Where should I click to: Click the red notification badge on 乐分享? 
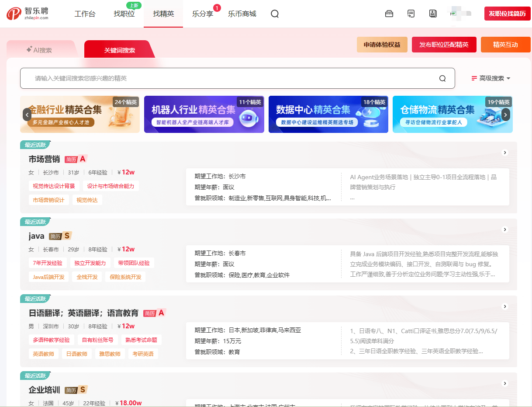tap(217, 7)
